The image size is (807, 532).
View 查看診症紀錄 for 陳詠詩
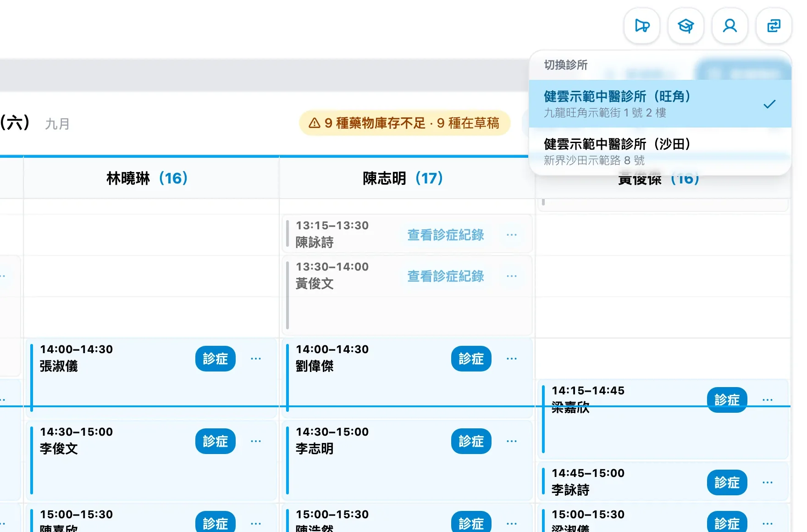pos(446,235)
